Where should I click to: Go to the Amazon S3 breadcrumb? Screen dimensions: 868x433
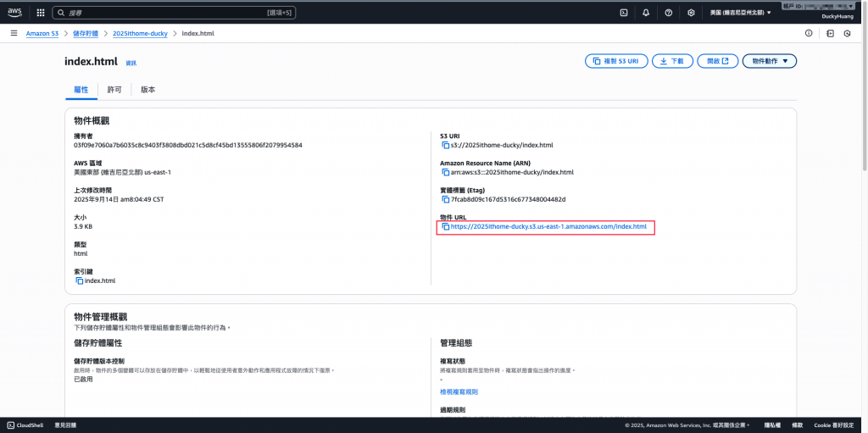click(x=42, y=34)
